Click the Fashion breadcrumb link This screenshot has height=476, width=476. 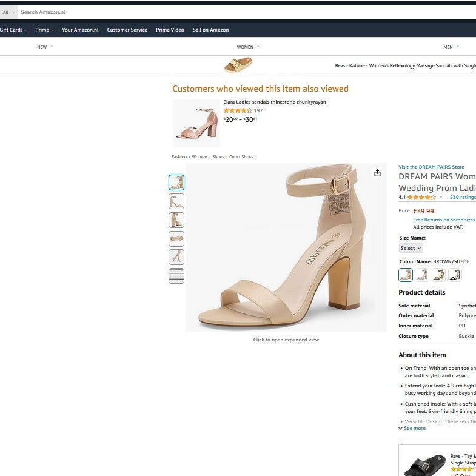tap(179, 156)
